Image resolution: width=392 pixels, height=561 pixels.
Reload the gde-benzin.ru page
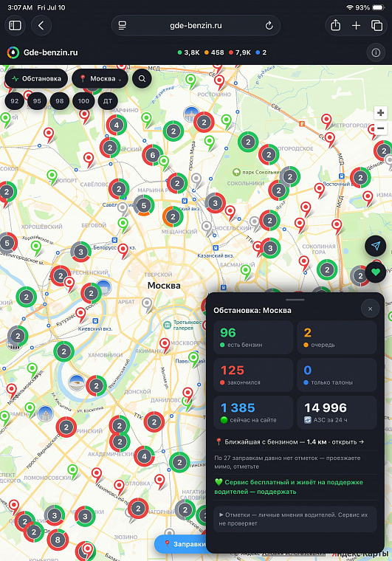pos(269,25)
